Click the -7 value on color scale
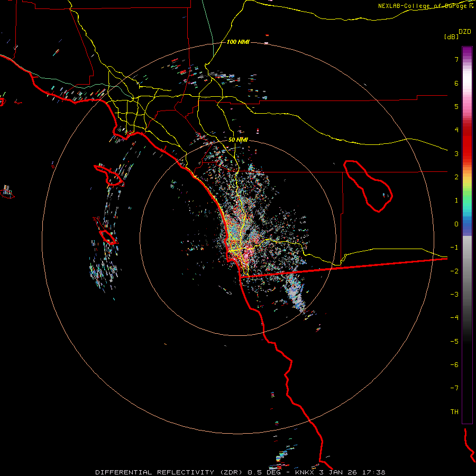The image size is (476, 476). tap(454, 388)
